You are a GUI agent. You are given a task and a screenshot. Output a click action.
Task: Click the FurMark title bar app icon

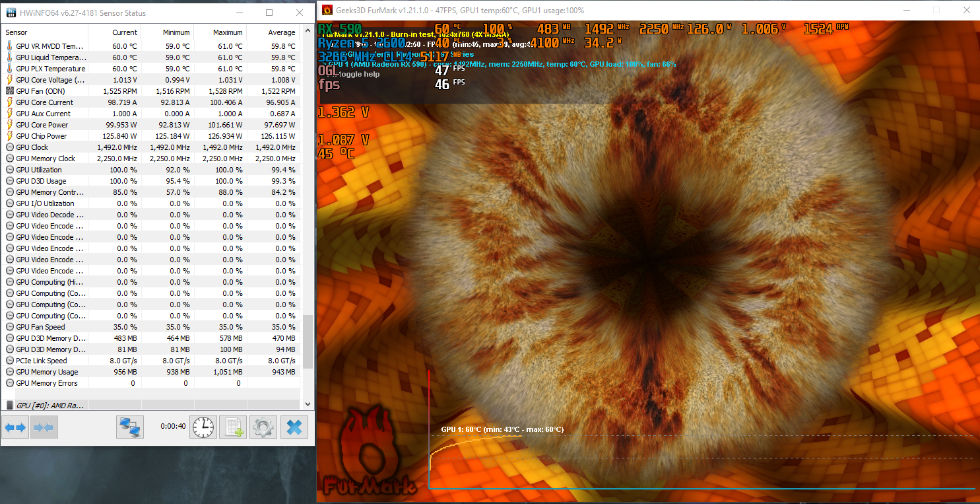pyautogui.click(x=327, y=10)
